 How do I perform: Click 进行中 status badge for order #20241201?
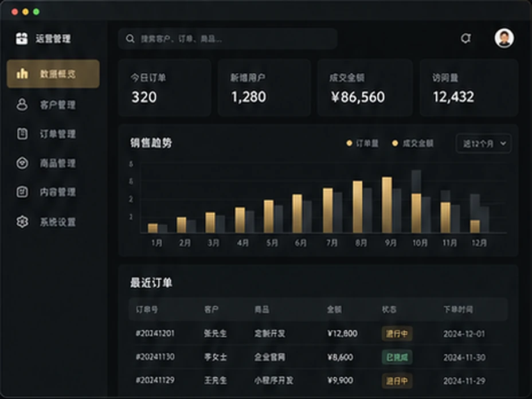click(x=397, y=334)
